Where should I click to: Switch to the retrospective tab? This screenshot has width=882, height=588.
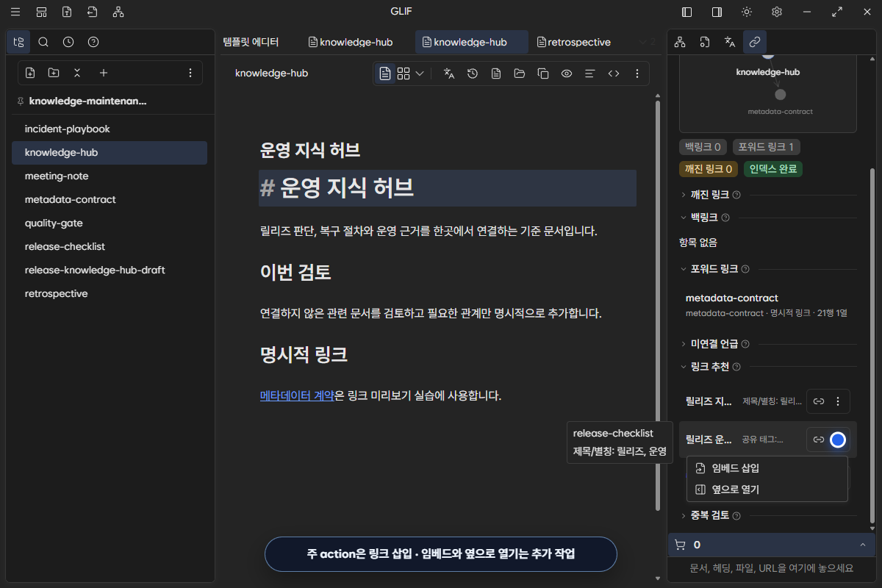pos(573,42)
